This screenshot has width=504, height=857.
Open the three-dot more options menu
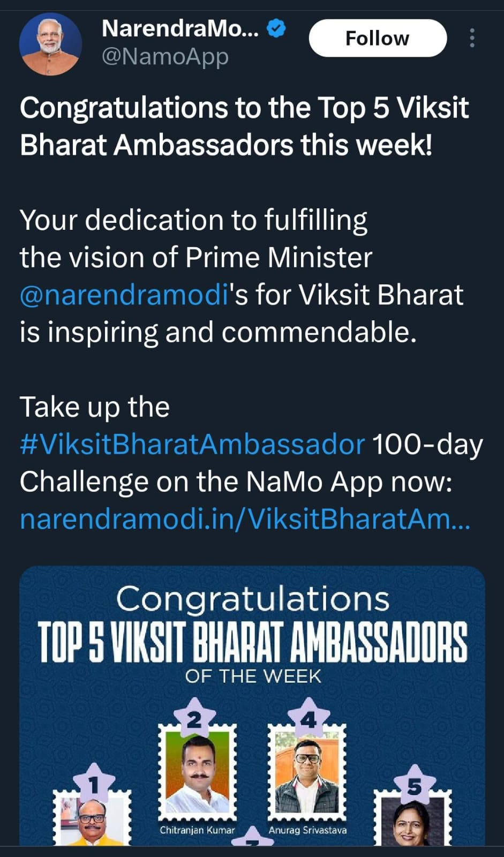[472, 38]
